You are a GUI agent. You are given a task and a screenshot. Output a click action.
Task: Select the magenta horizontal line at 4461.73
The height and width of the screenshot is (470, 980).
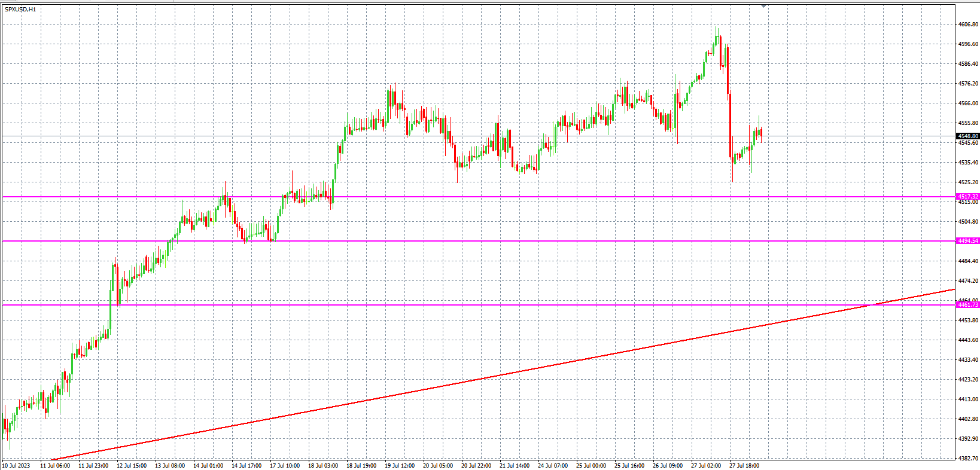click(479, 305)
